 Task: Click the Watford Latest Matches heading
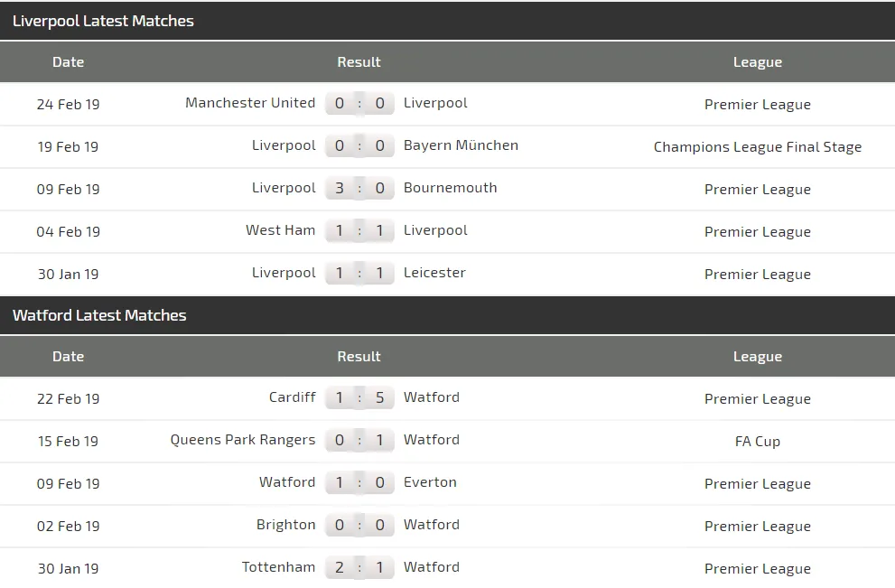point(99,315)
